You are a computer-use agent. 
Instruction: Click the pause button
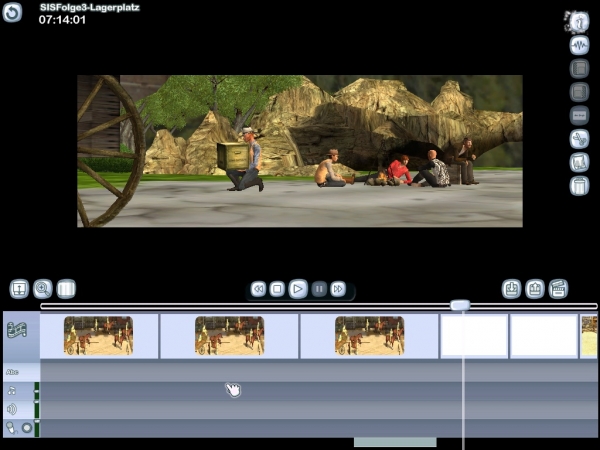pyautogui.click(x=319, y=289)
